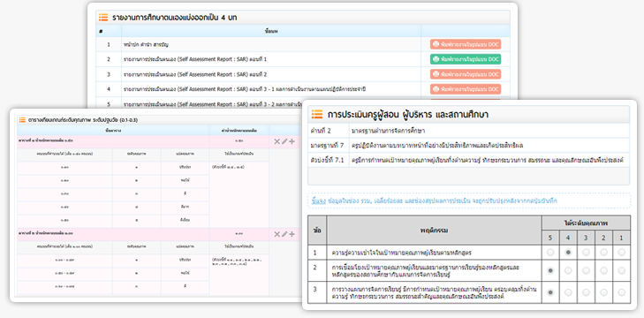Click 'ดีมาก' cell in criteria table 1

(185, 208)
